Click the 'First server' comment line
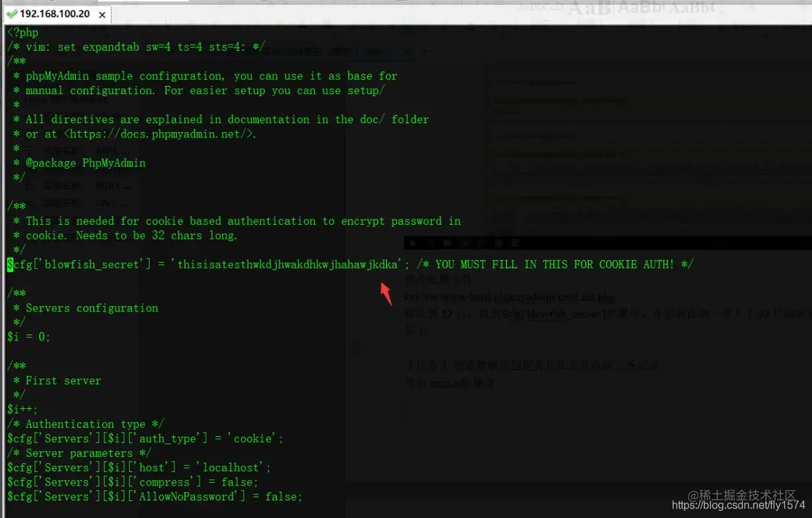This screenshot has width=812, height=518. point(57,381)
